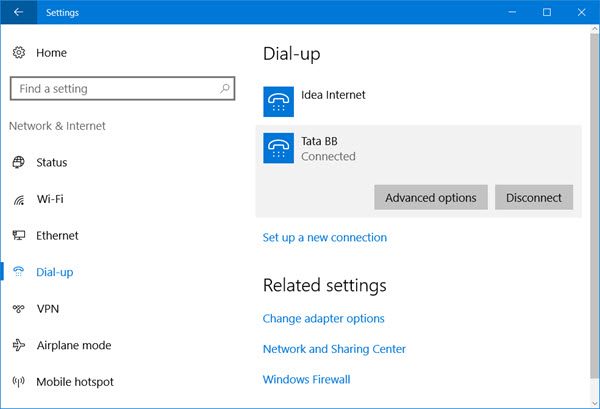This screenshot has height=409, width=600.
Task: Open the Dial-up settings page
Action: (54, 272)
